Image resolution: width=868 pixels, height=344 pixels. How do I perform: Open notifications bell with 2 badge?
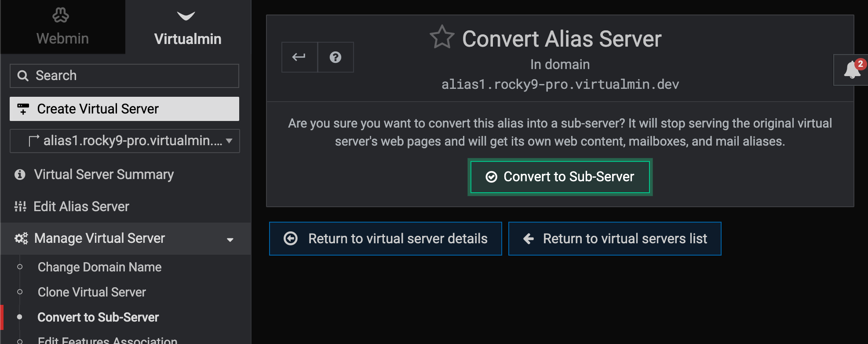(x=852, y=70)
